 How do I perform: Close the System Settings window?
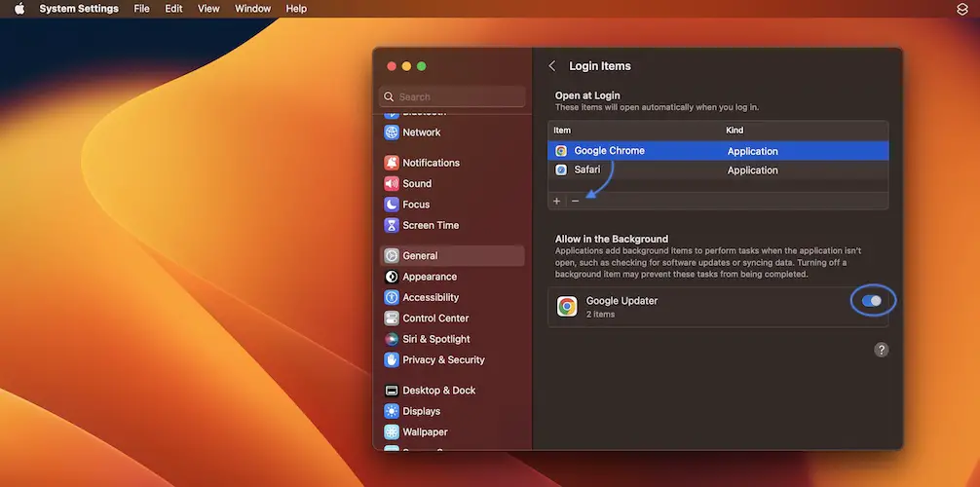click(x=392, y=66)
